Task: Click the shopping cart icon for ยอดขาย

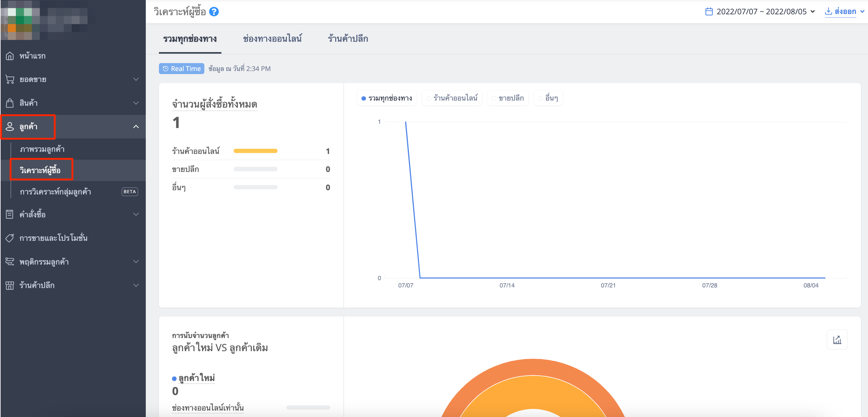Action: (x=10, y=80)
